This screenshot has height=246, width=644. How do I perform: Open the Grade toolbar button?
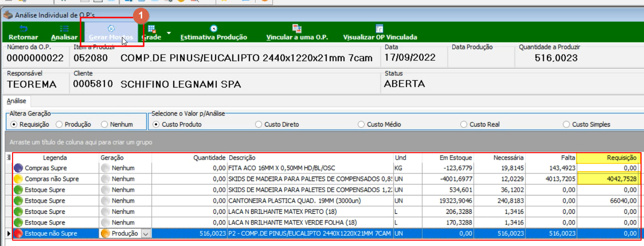coord(151,33)
